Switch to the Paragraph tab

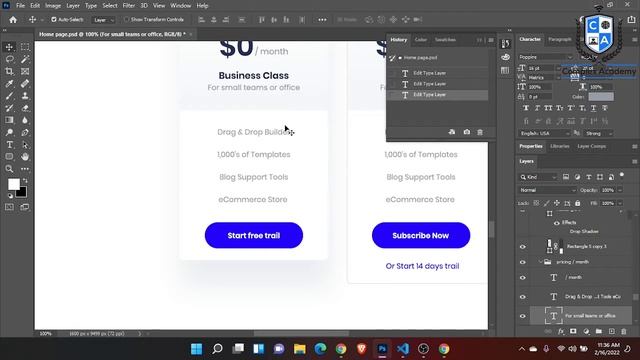pos(560,39)
